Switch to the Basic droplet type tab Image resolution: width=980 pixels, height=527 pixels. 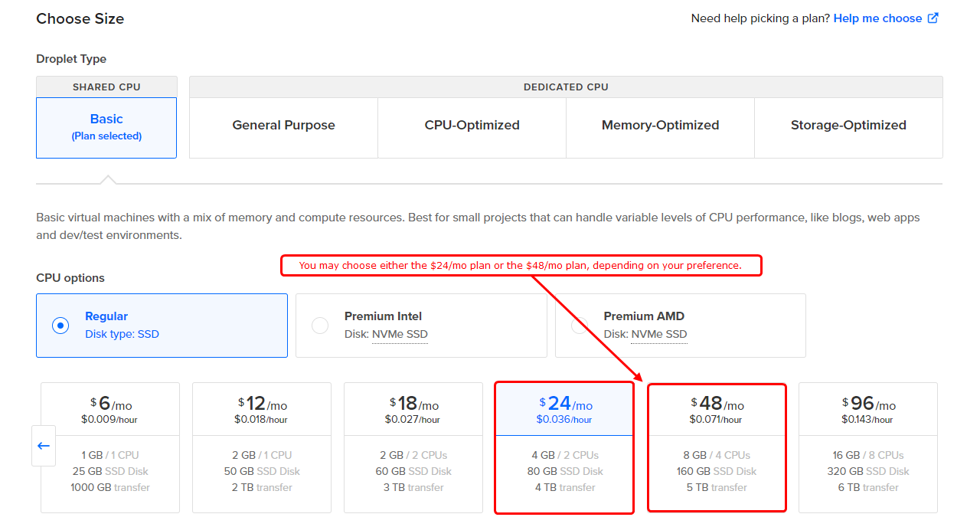106,127
